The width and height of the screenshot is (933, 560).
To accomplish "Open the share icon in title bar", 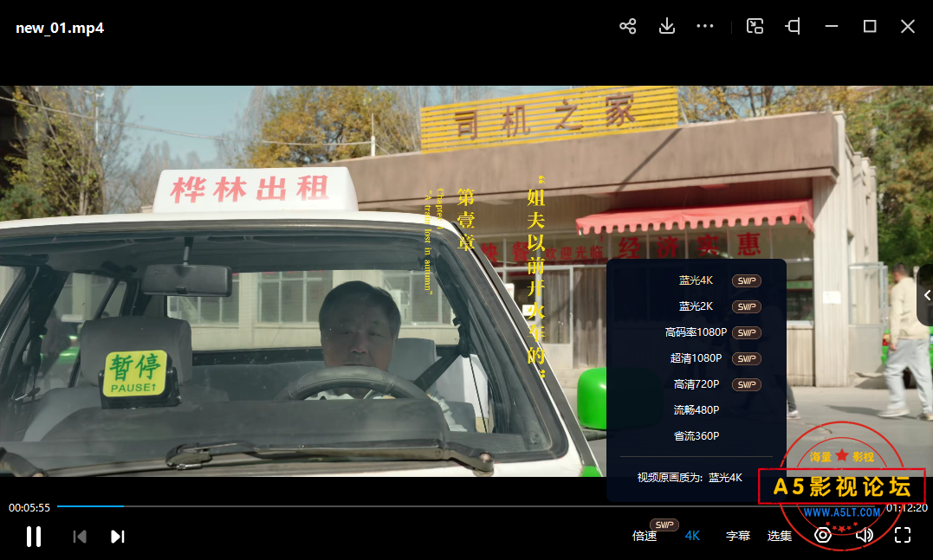I will 628,26.
